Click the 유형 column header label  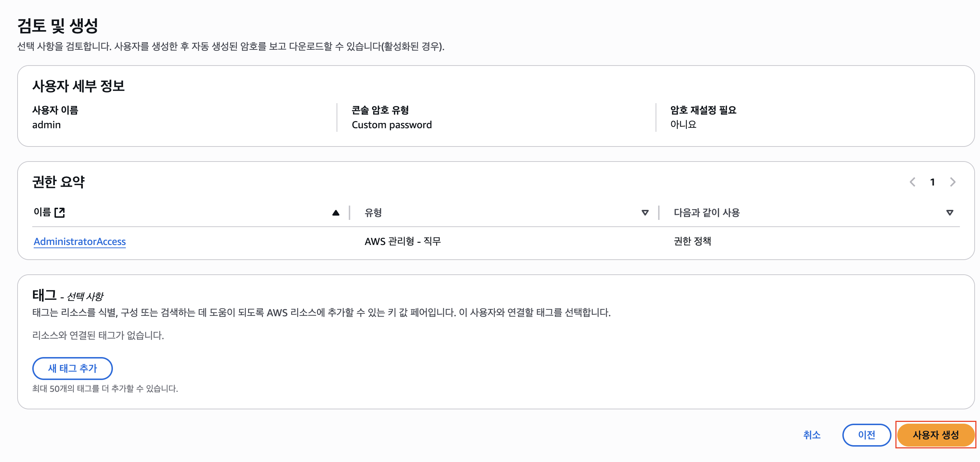pos(373,213)
